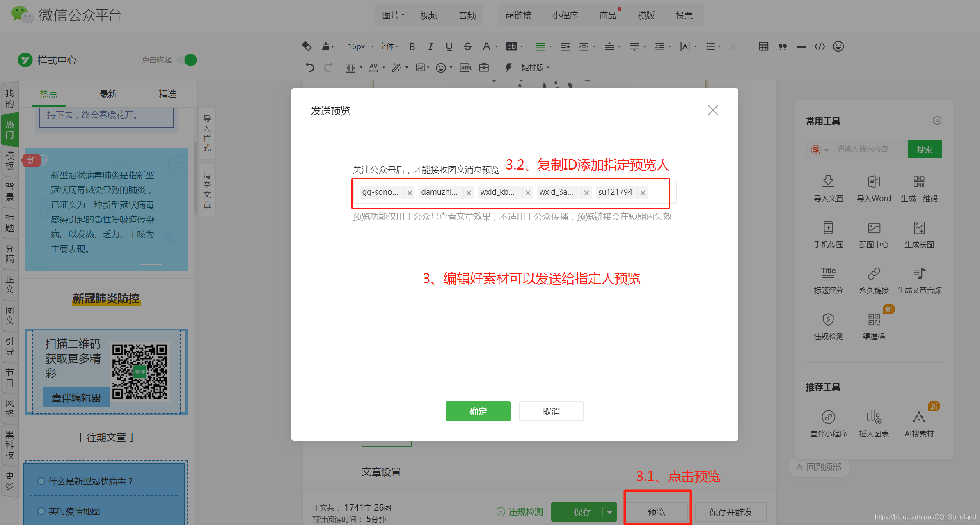
Task: Open 导入文章 tool
Action: (828, 188)
